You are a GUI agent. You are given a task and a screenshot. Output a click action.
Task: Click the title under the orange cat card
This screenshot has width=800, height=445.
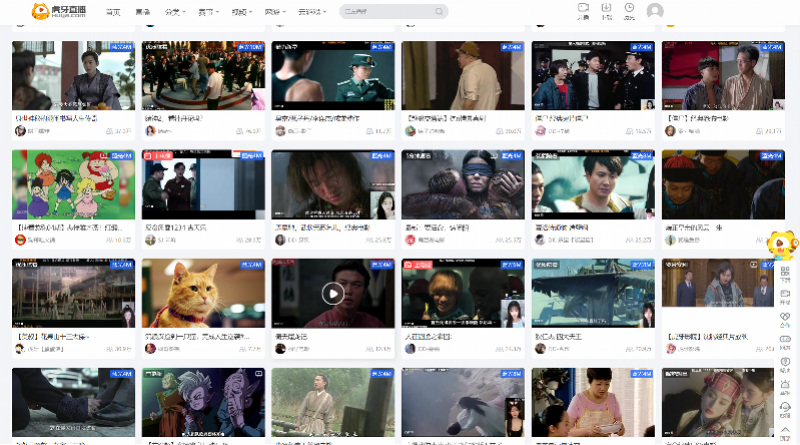(x=197, y=336)
